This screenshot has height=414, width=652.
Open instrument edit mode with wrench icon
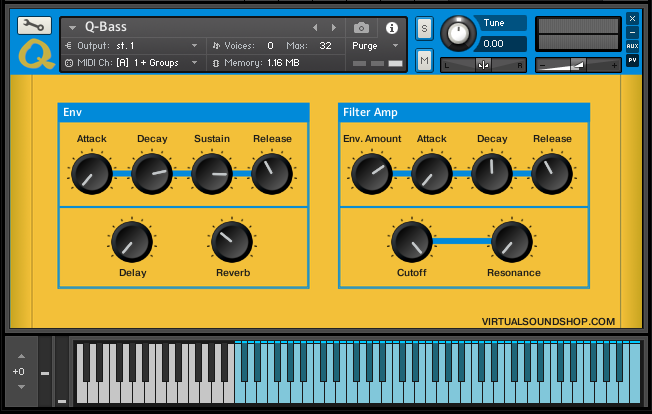click(x=34, y=26)
